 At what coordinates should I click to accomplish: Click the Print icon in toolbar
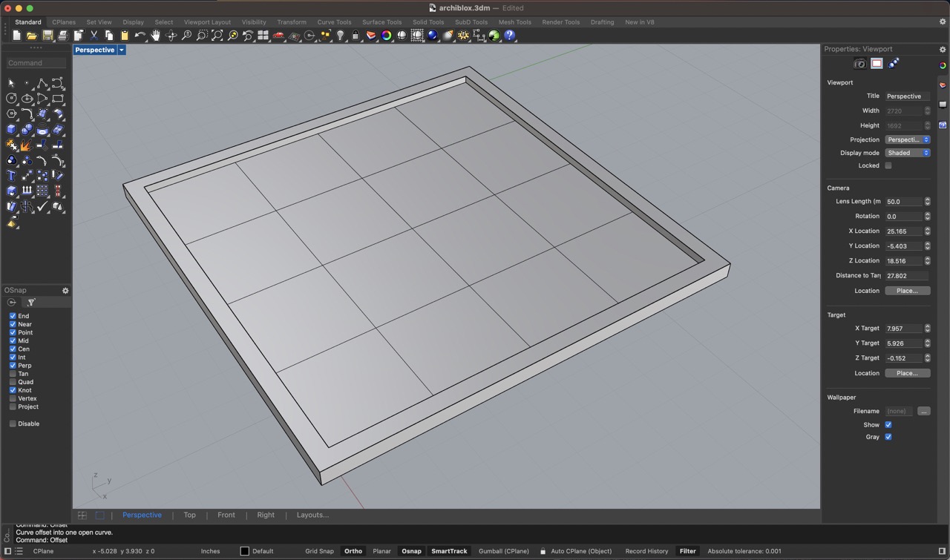click(63, 36)
